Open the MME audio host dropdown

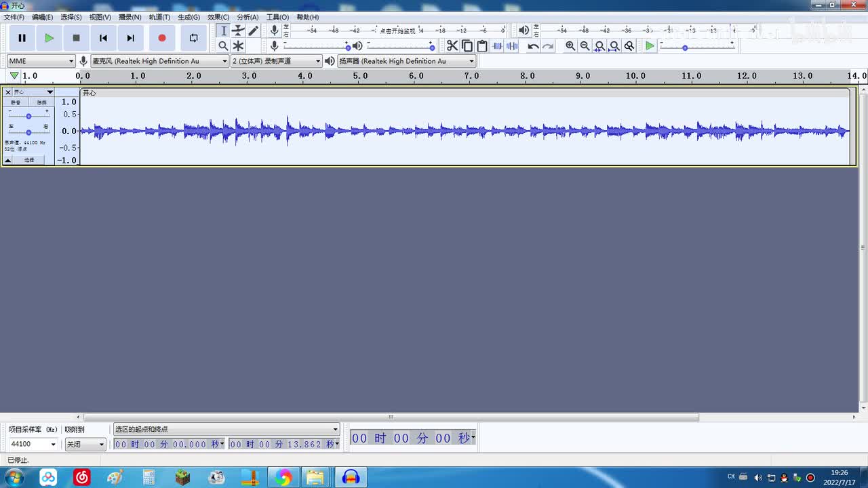coord(41,61)
